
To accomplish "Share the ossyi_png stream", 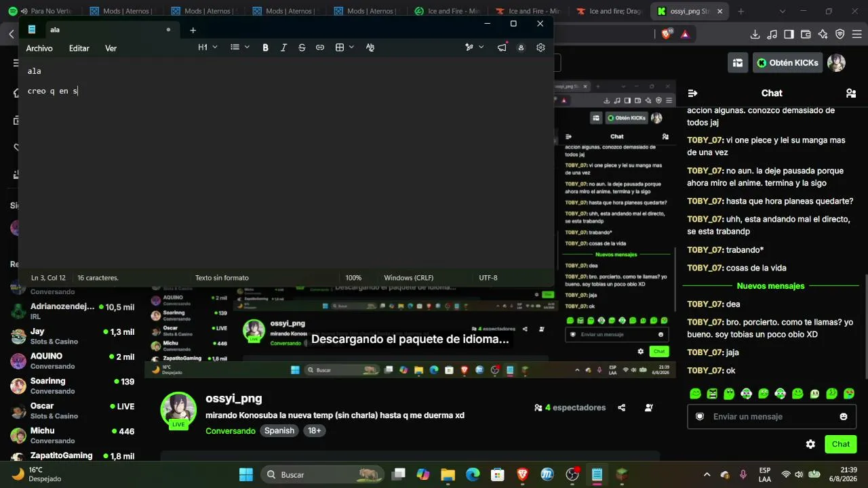I will [x=622, y=407].
